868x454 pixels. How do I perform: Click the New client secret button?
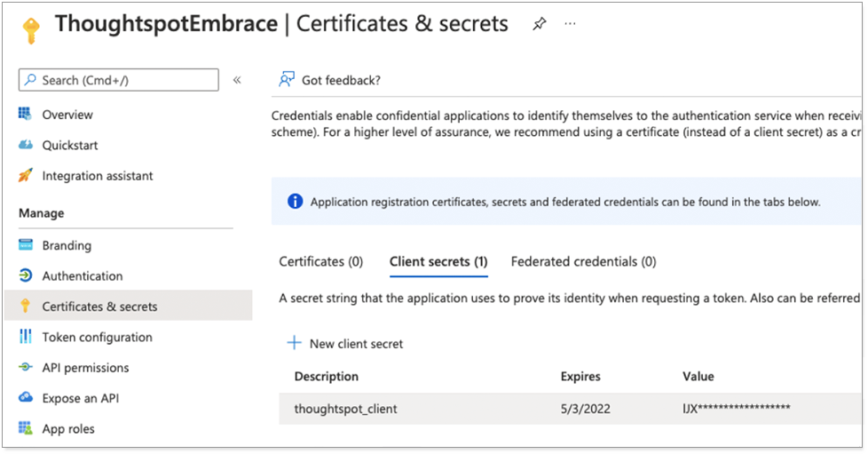(x=344, y=343)
